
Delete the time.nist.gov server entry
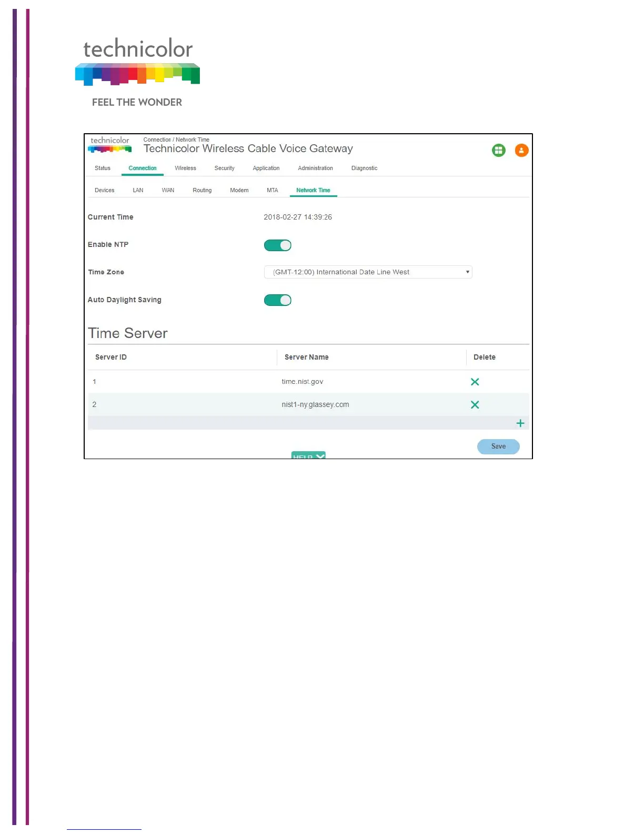click(475, 382)
